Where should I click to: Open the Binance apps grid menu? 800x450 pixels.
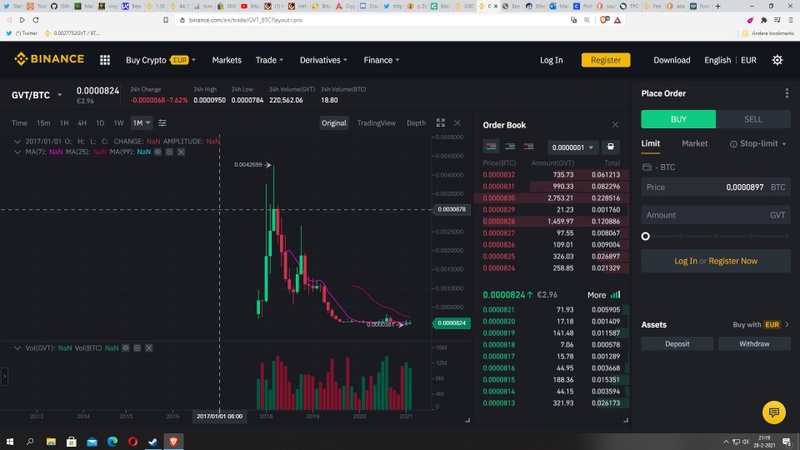(x=105, y=60)
